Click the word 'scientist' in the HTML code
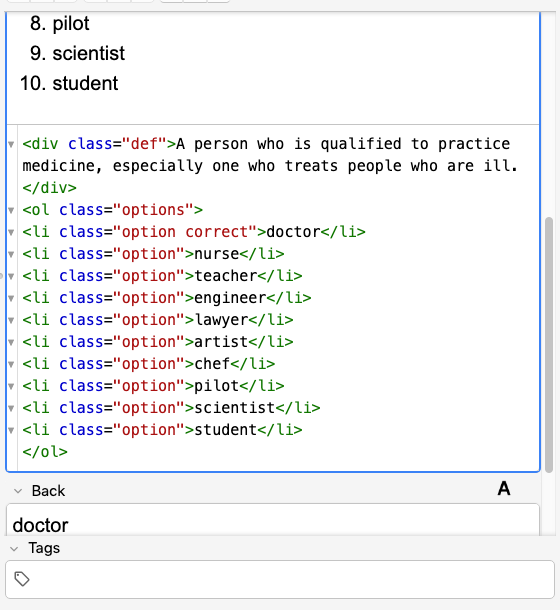Screen dimensions: 560x610 (235, 408)
